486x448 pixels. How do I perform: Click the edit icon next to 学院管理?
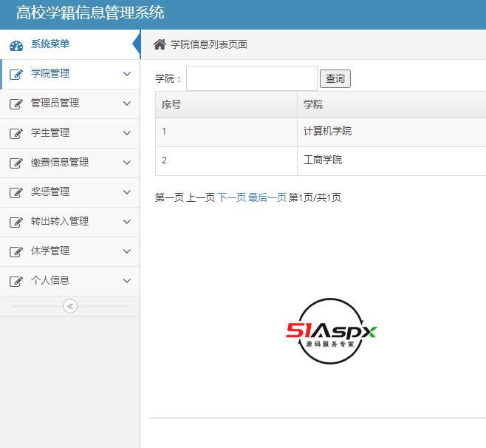tap(16, 75)
